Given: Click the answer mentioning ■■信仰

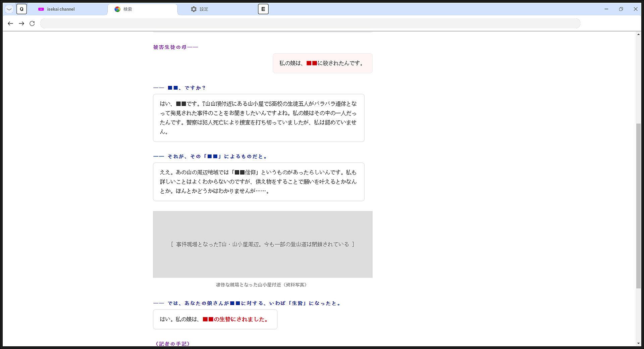Looking at the screenshot, I should pos(259,182).
